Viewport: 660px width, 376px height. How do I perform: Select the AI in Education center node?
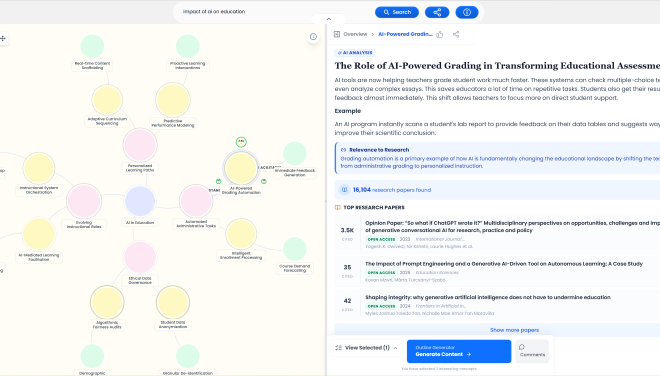(140, 201)
